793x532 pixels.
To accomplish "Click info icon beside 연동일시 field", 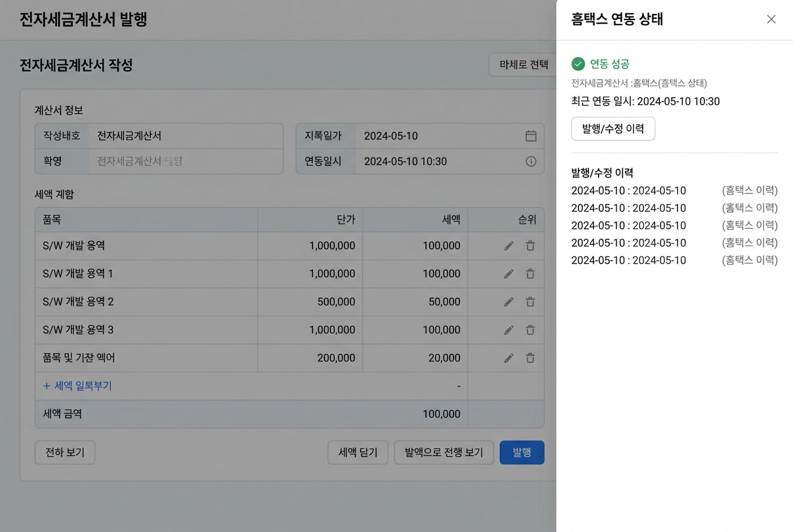I will point(531,161).
